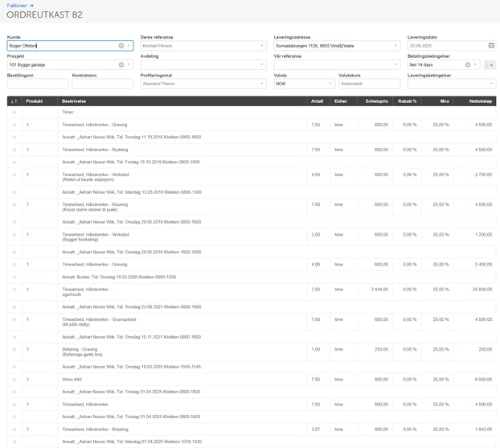
Task: Click the Kontraktsnr. input field
Action: tap(102, 84)
